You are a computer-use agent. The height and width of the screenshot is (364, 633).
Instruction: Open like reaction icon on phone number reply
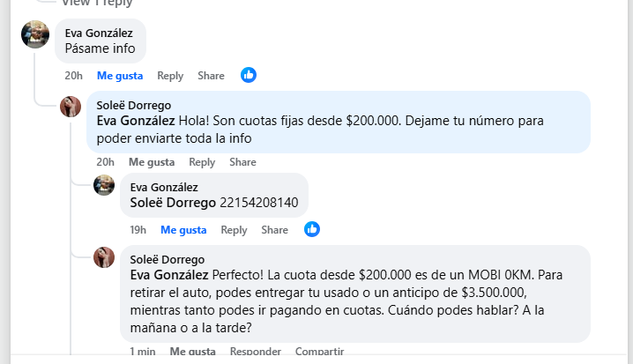pyautogui.click(x=312, y=229)
